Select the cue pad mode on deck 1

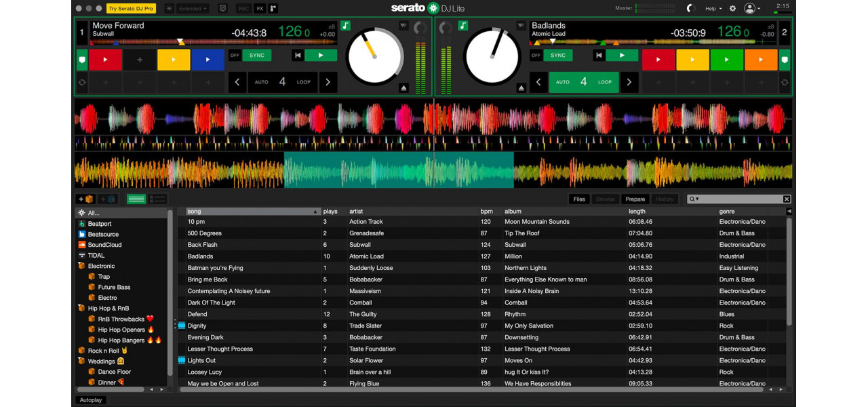point(82,60)
